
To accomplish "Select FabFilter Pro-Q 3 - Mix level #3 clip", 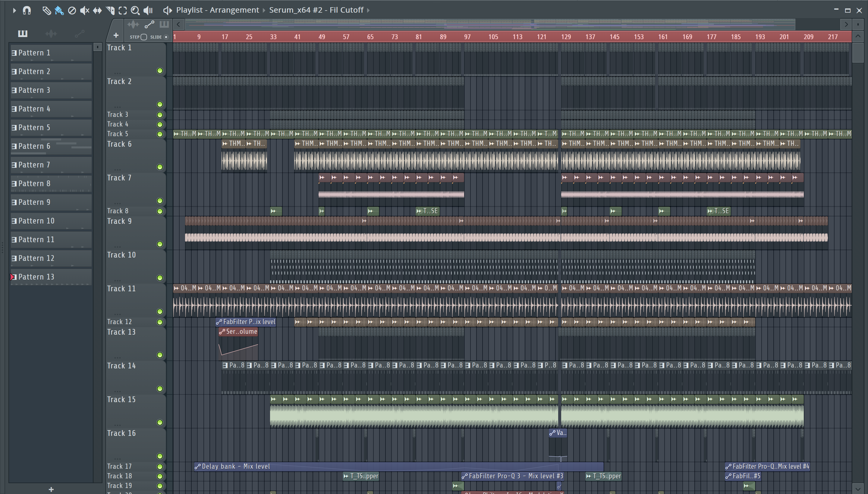I will tap(513, 476).
